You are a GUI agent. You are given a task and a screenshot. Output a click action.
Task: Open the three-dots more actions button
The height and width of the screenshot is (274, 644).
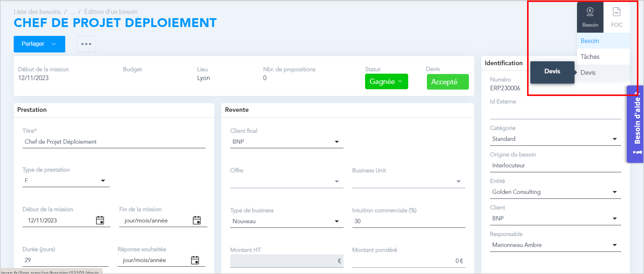[x=86, y=44]
